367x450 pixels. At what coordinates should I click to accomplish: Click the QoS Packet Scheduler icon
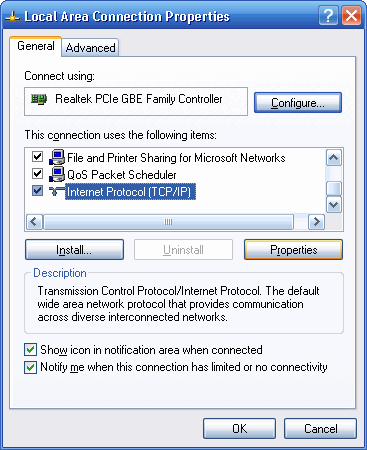click(57, 174)
